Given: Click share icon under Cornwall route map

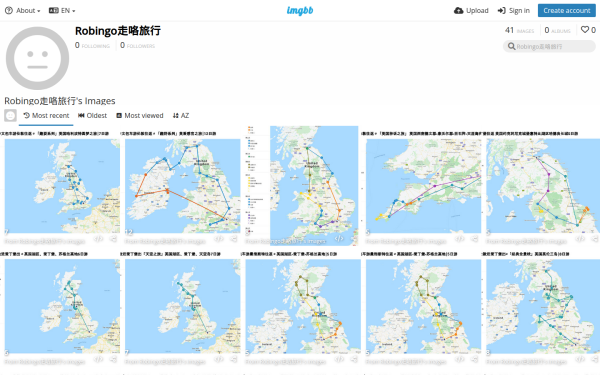Looking at the screenshot, I should click(x=474, y=239).
